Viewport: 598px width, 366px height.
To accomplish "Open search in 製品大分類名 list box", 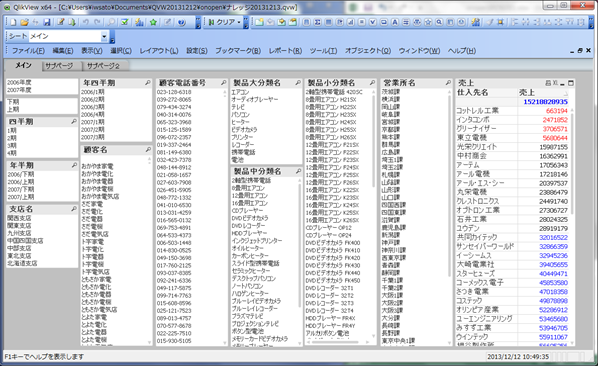I will pyautogui.click(x=297, y=83).
